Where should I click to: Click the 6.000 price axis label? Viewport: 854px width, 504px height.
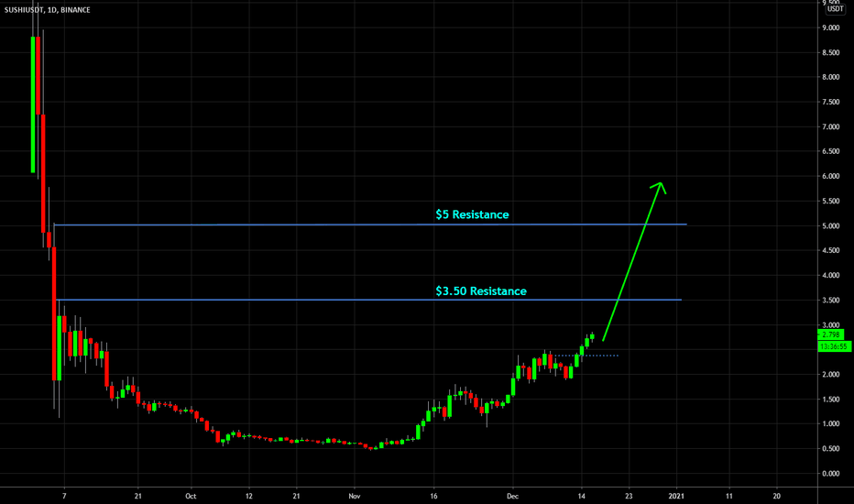(830, 177)
